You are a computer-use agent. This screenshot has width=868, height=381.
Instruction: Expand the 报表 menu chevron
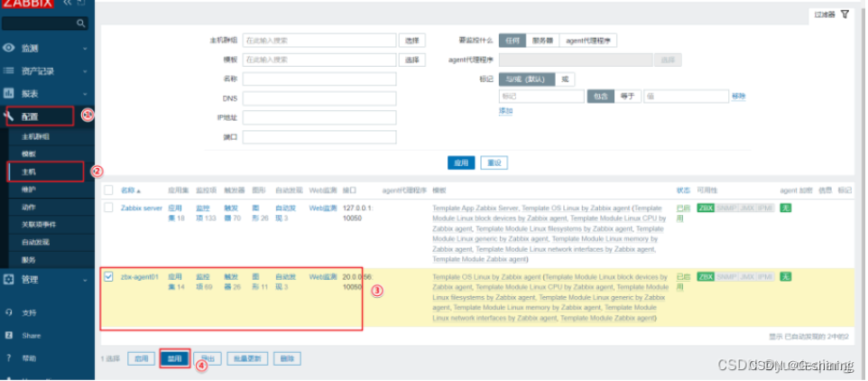tap(85, 94)
